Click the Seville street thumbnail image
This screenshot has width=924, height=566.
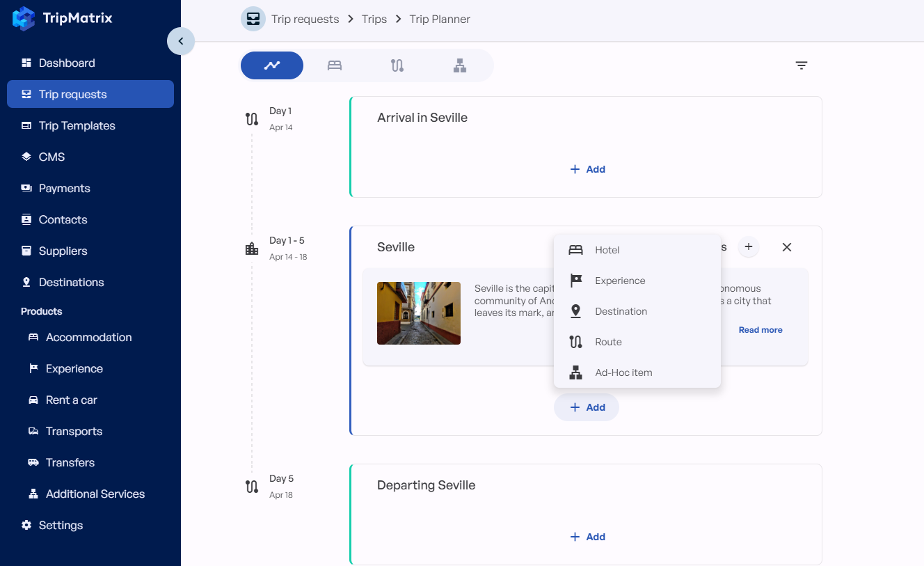(419, 313)
